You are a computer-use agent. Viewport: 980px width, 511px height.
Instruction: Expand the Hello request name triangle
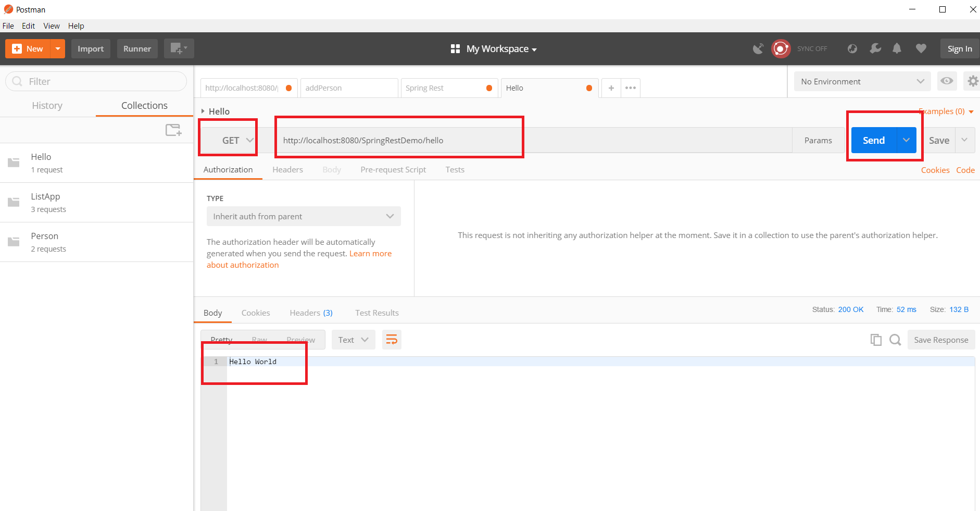tap(203, 111)
